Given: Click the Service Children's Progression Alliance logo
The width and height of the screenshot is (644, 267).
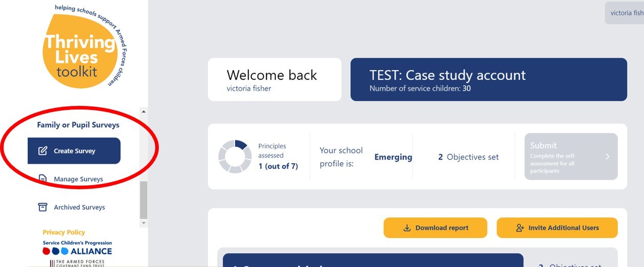Looking at the screenshot, I should tap(77, 248).
